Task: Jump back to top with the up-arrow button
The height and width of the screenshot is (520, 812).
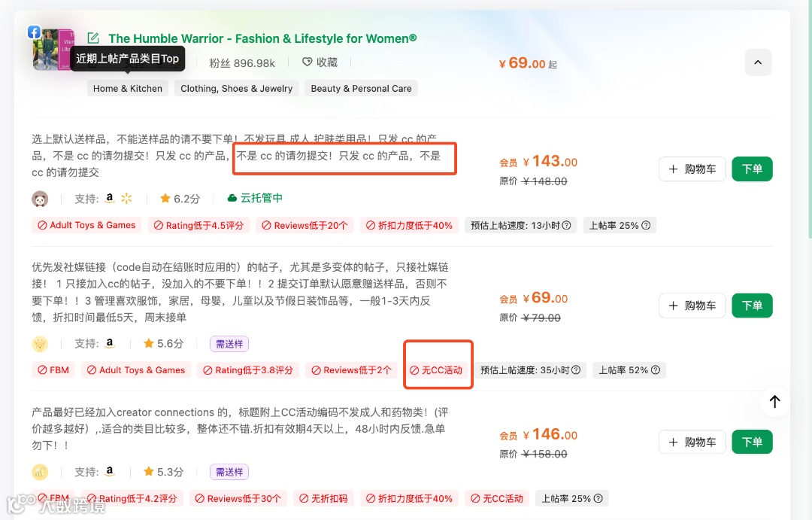Action: 774,401
